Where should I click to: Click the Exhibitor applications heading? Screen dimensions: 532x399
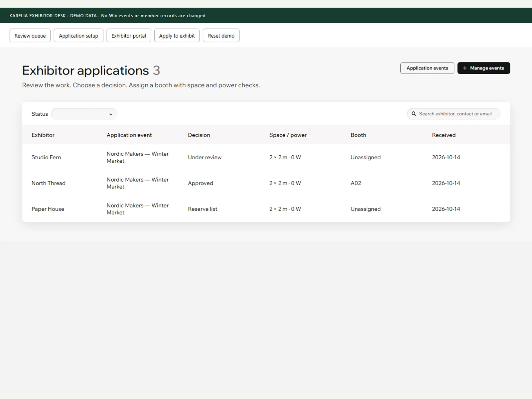85,70
